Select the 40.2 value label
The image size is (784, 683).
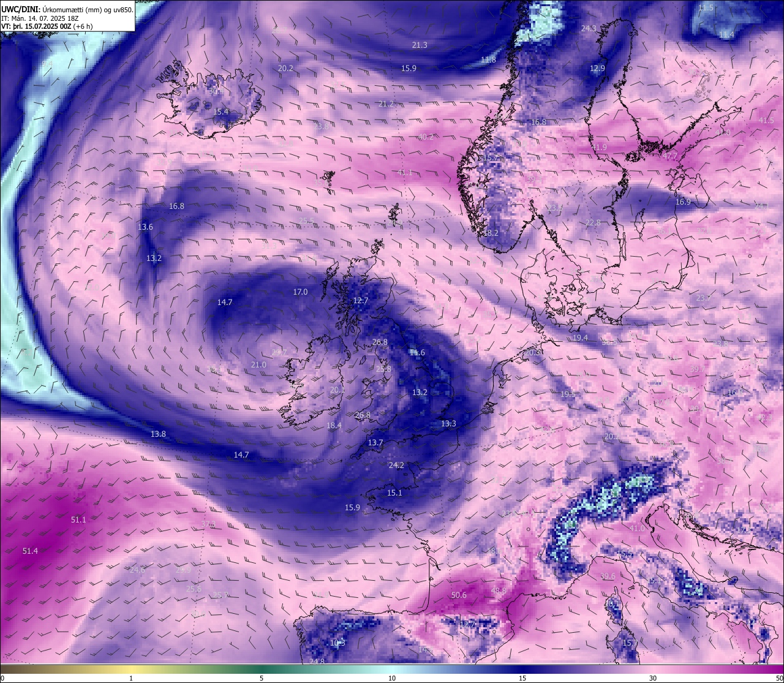point(426,137)
